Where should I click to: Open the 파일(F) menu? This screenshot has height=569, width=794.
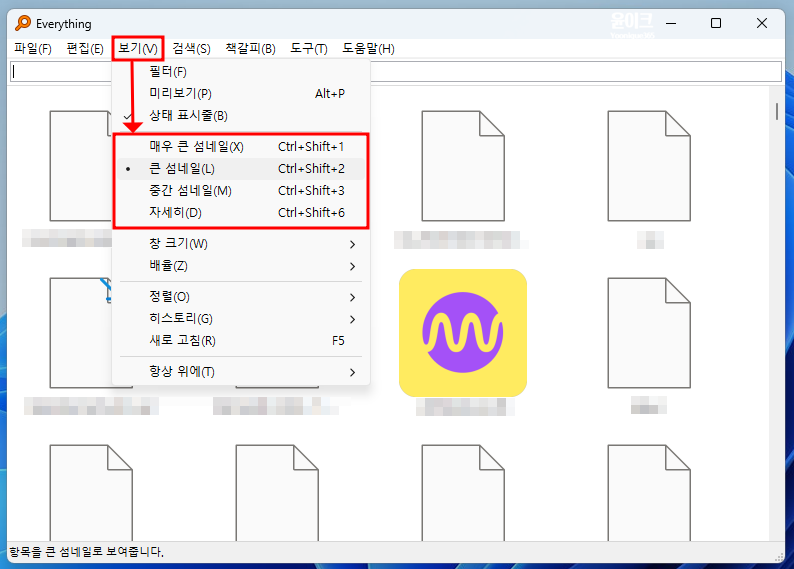point(33,49)
